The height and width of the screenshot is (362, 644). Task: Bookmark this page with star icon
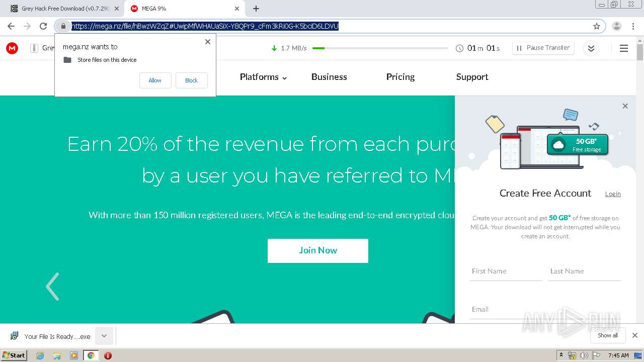597,26
